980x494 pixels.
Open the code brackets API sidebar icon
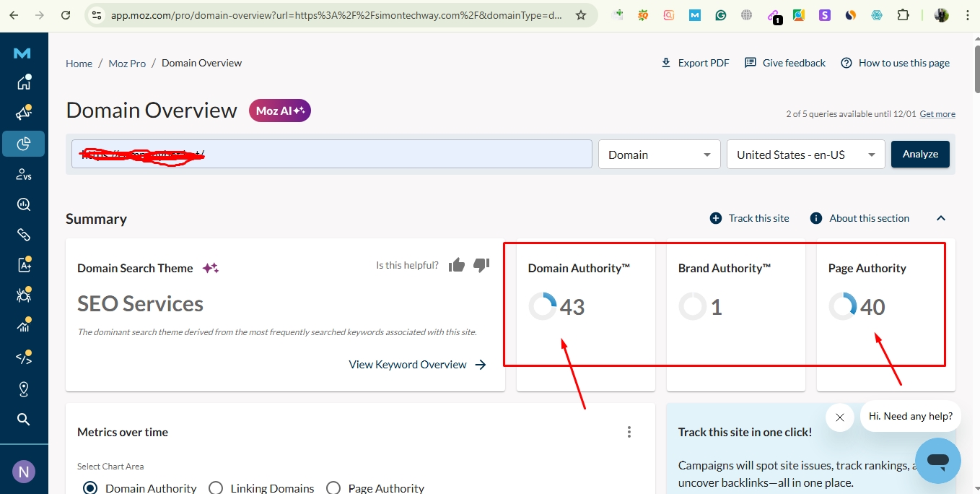(x=24, y=357)
